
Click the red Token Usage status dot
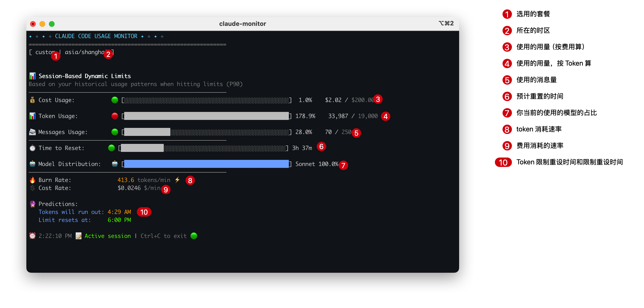tap(115, 116)
